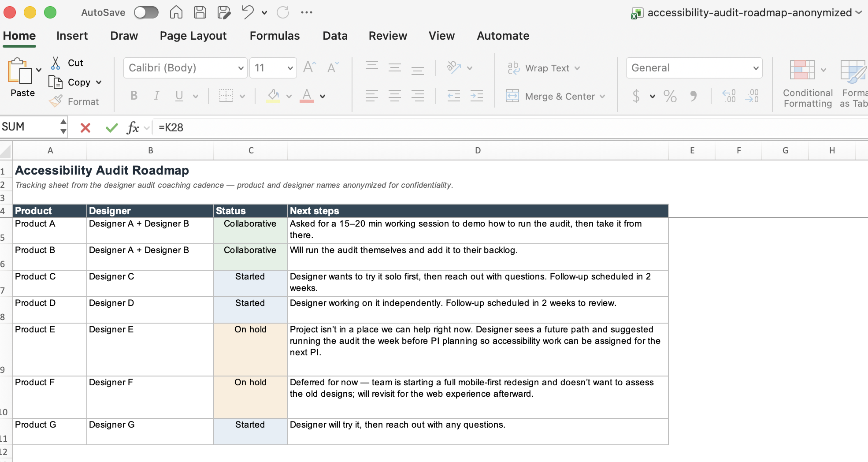Toggle Bold formatting
Screen dimensions: 868x462
(x=134, y=96)
